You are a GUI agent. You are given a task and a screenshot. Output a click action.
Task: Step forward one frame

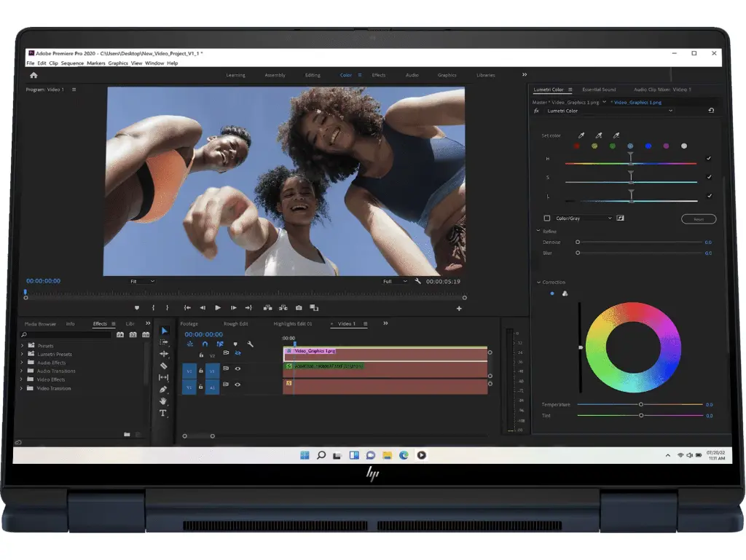pyautogui.click(x=234, y=308)
